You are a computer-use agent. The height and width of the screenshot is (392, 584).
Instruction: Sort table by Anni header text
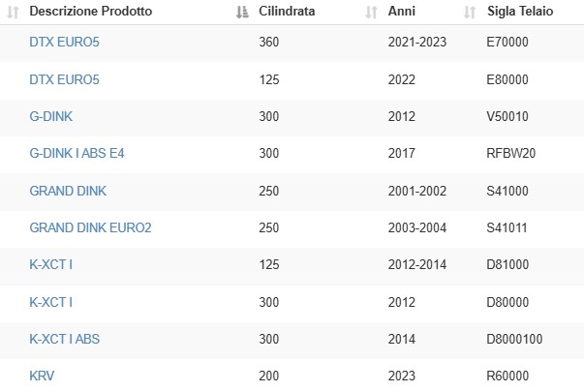[x=402, y=12]
